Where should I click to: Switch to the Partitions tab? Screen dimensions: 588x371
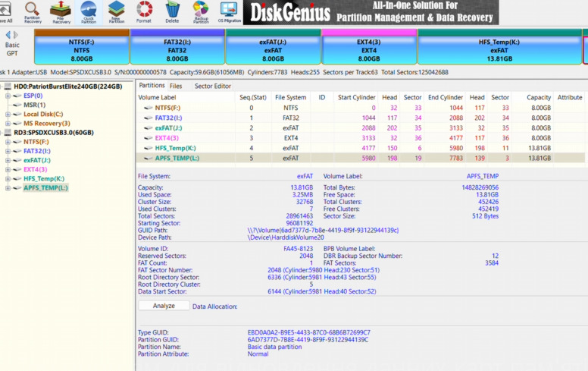[x=152, y=86]
